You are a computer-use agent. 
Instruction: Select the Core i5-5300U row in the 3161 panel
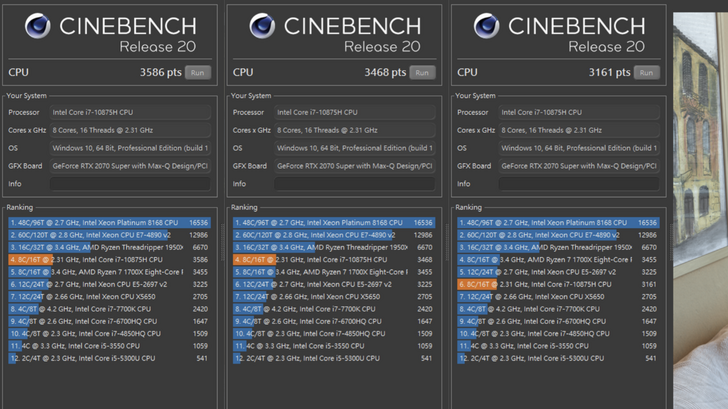tap(556, 358)
